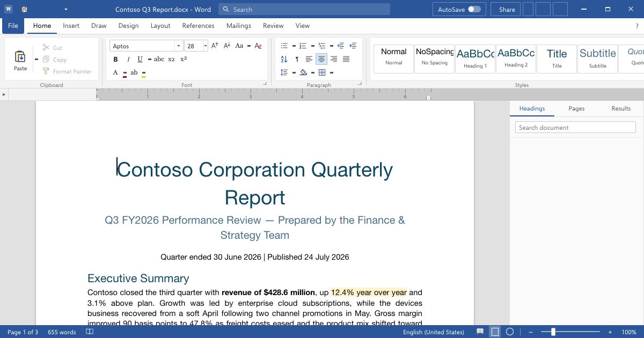Toggle AutoSave switch
Viewport: 644px width, 338px height.
click(474, 10)
